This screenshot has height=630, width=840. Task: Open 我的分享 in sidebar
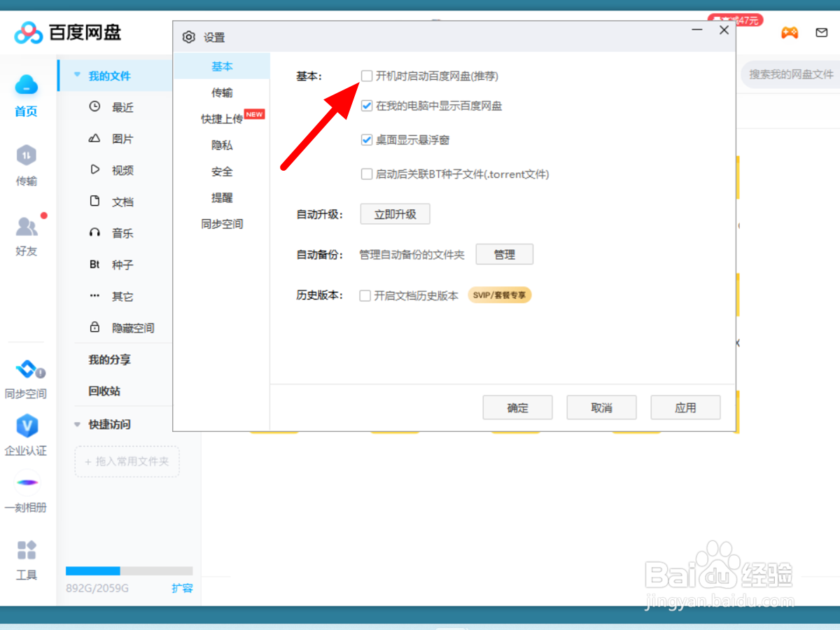click(x=109, y=359)
